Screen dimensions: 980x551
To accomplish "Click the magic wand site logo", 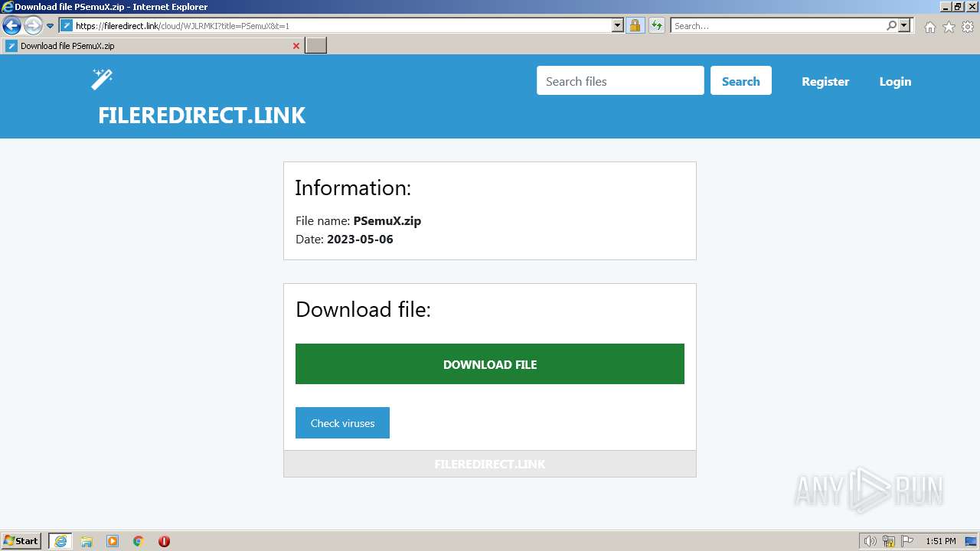I will point(102,79).
